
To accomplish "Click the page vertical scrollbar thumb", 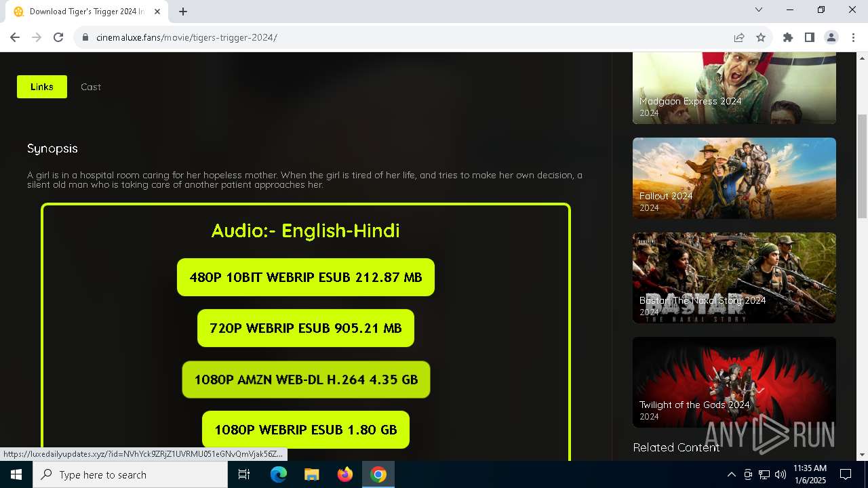I will tap(862, 166).
